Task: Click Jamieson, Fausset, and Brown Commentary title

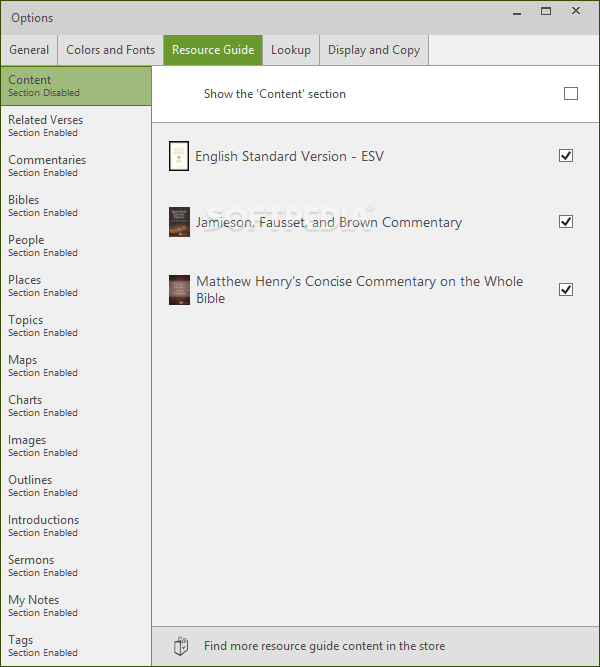Action: [329, 222]
